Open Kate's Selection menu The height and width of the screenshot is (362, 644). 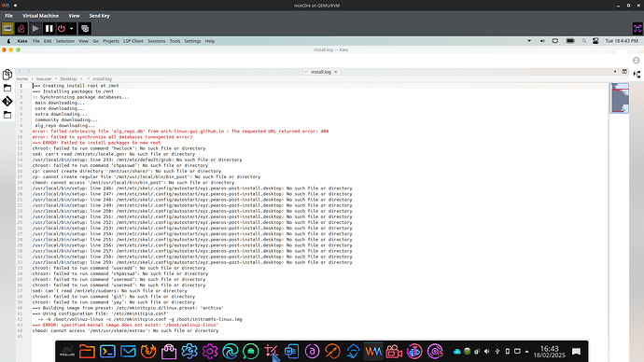pyautogui.click(x=65, y=41)
